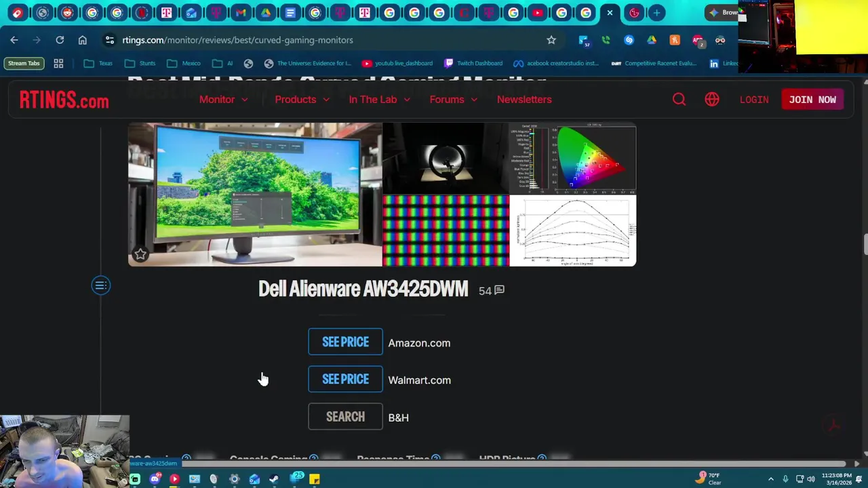Click the phone extension icon in toolbar
Image resolution: width=868 pixels, height=488 pixels.
pyautogui.click(x=606, y=40)
